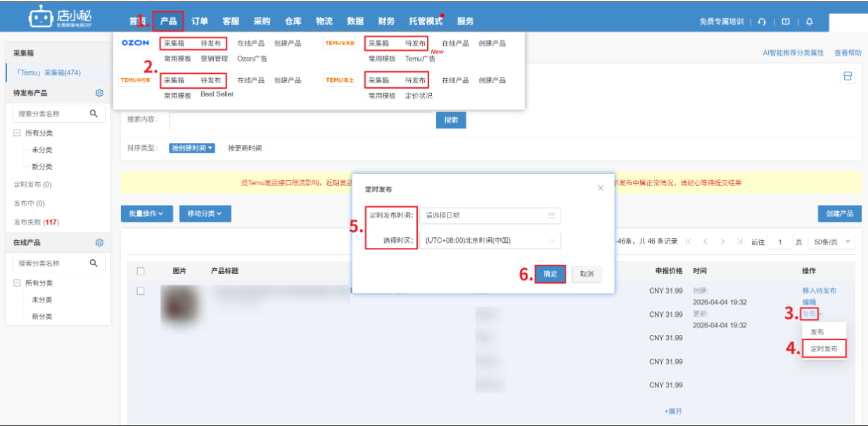Screen dimensions: 868x426
Task: Click the page number input after 前往
Action: tap(780, 242)
